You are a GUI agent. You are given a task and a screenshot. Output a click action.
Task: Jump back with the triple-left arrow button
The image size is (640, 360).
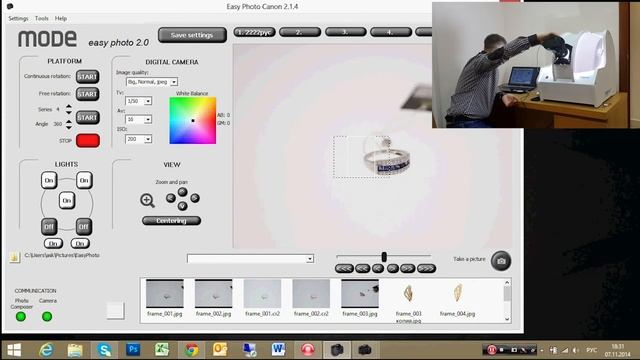coord(344,269)
